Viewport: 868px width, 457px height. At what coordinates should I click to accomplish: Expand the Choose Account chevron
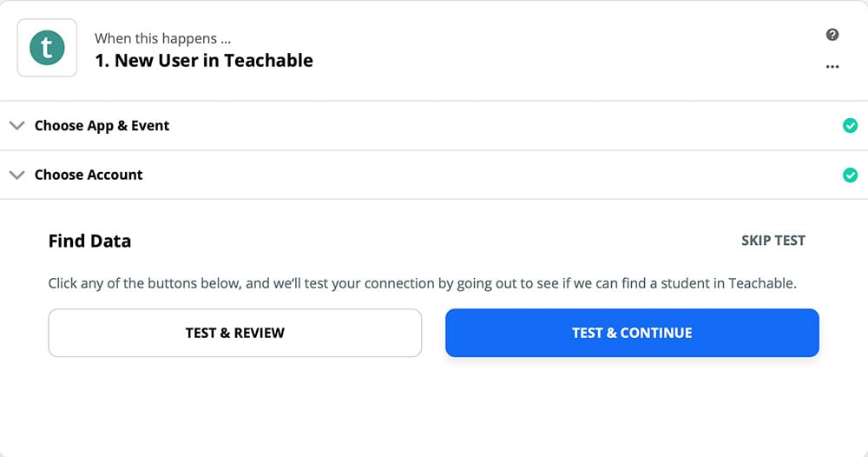pos(16,175)
